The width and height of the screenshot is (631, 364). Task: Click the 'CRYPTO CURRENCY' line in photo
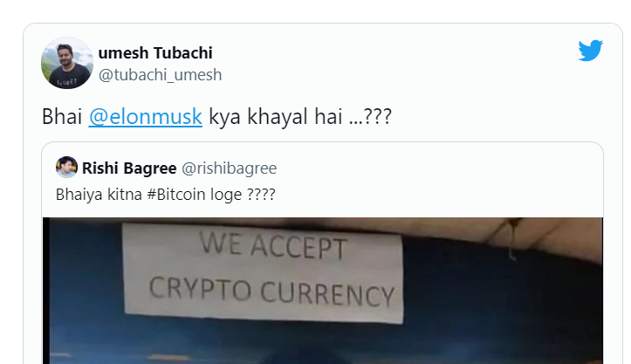[271, 292]
